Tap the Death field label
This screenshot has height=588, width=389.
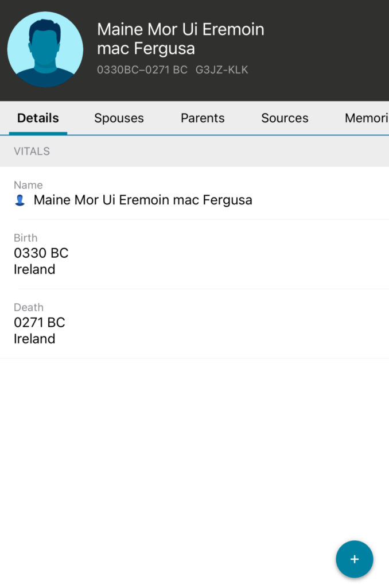click(x=28, y=307)
